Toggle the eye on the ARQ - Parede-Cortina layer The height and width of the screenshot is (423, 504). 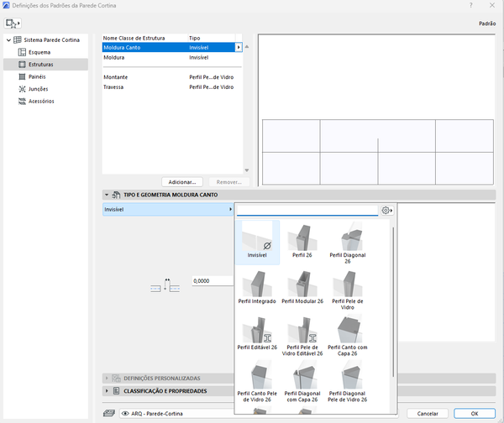[125, 414]
